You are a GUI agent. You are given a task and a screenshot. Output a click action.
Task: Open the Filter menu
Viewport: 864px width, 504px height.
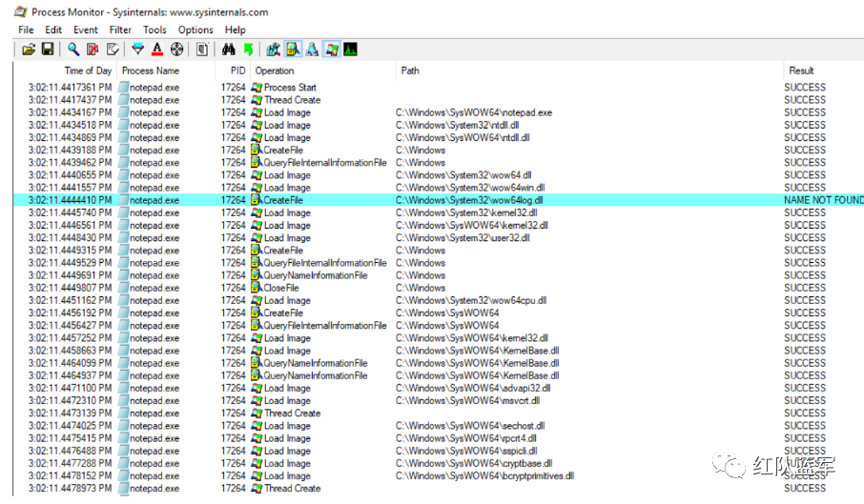(x=120, y=30)
